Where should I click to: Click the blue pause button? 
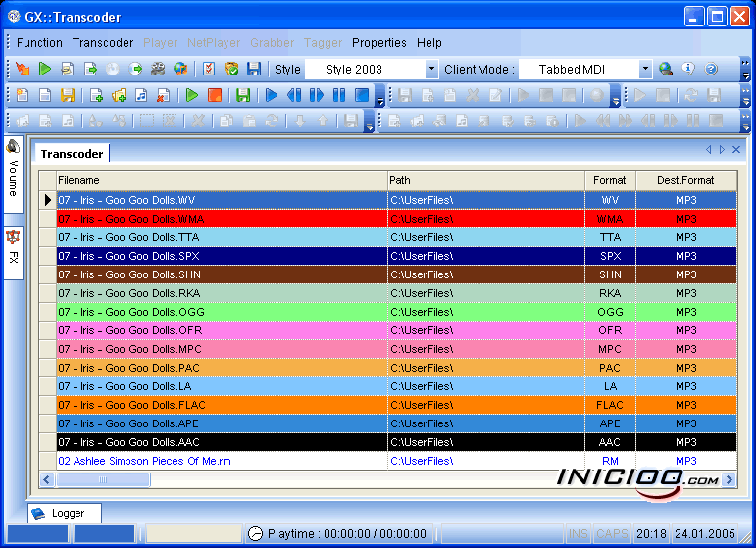(x=339, y=95)
